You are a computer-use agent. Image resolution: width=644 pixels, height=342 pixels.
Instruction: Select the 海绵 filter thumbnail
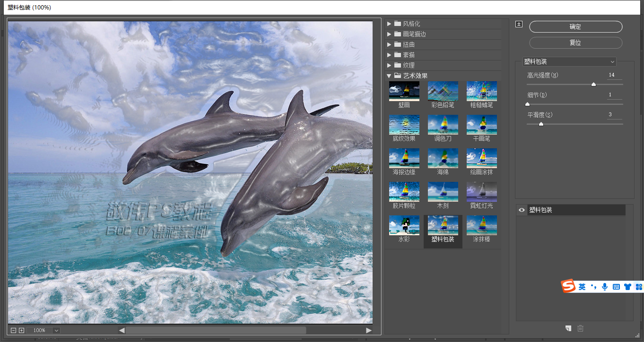[443, 158]
